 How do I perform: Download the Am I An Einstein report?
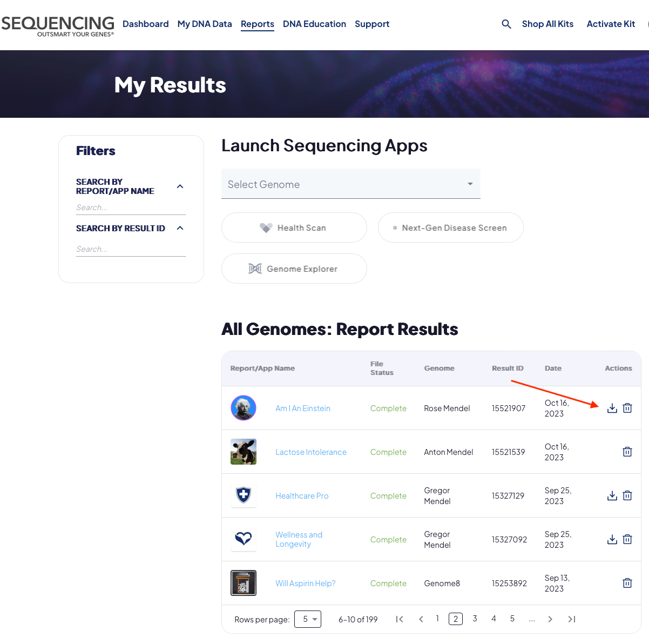click(x=612, y=408)
